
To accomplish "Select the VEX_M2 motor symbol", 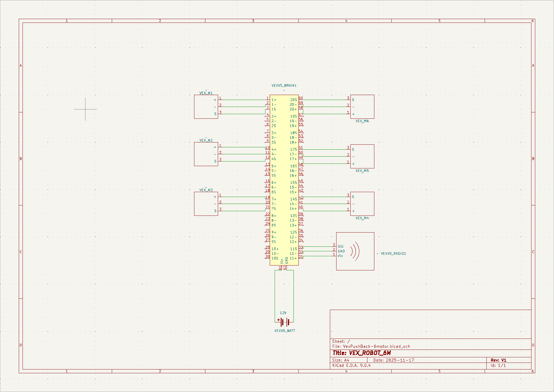I will [x=206, y=154].
